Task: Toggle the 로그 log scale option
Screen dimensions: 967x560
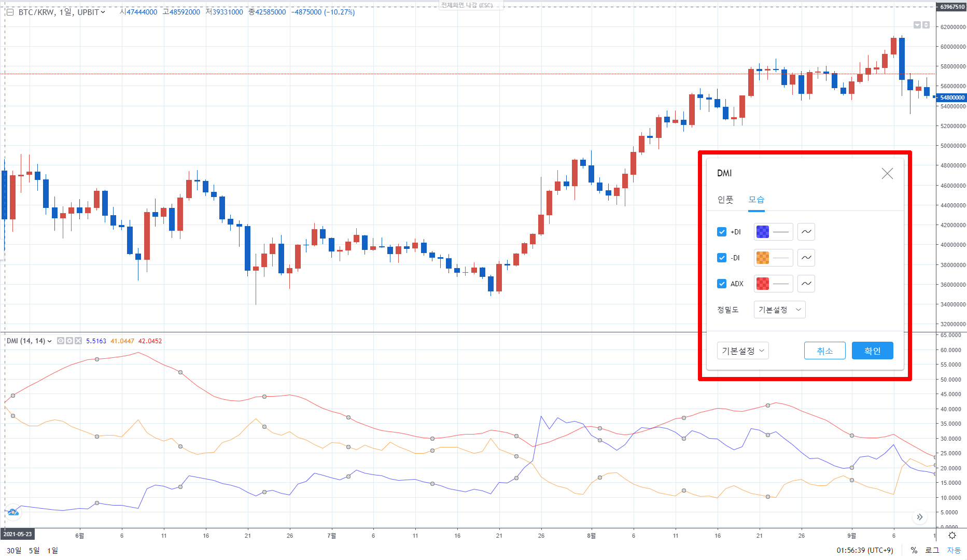Action: [932, 550]
